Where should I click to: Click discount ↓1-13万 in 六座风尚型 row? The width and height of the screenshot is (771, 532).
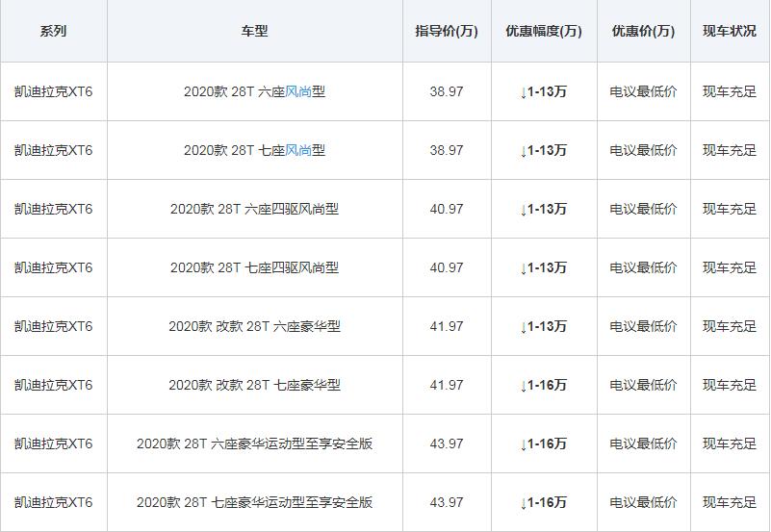544,91
